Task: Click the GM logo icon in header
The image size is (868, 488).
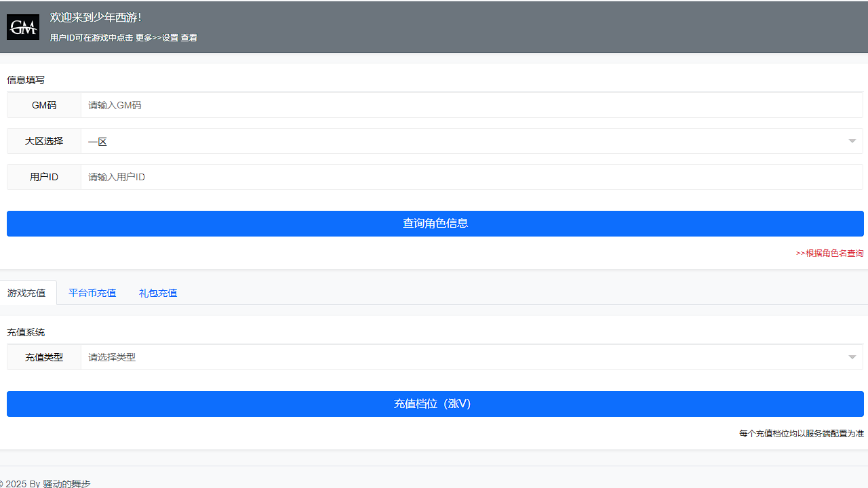Action: click(x=23, y=27)
